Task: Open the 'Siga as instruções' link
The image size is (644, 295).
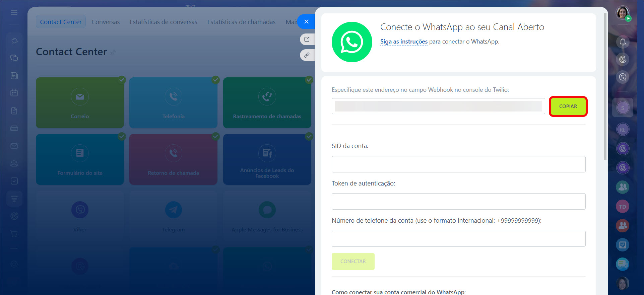Action: pyautogui.click(x=404, y=42)
